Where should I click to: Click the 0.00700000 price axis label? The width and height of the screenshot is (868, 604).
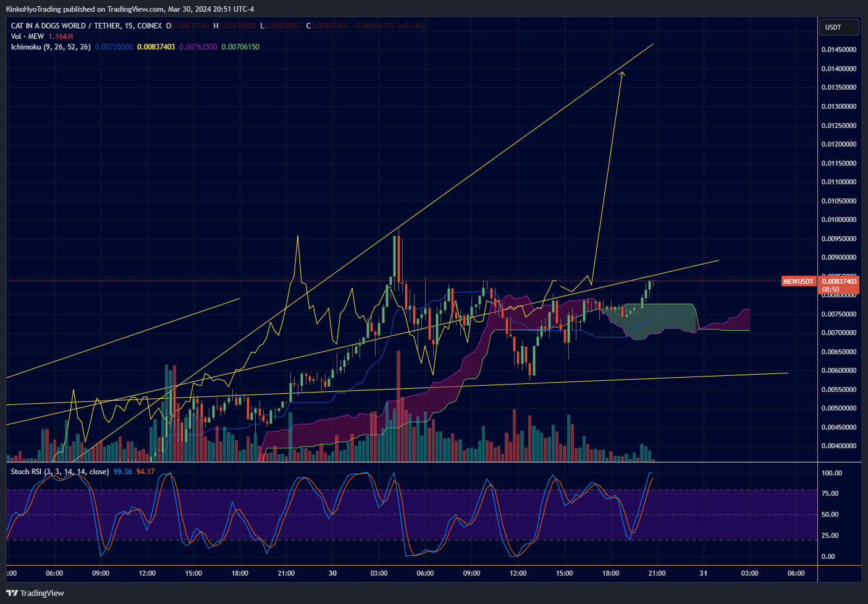point(839,333)
